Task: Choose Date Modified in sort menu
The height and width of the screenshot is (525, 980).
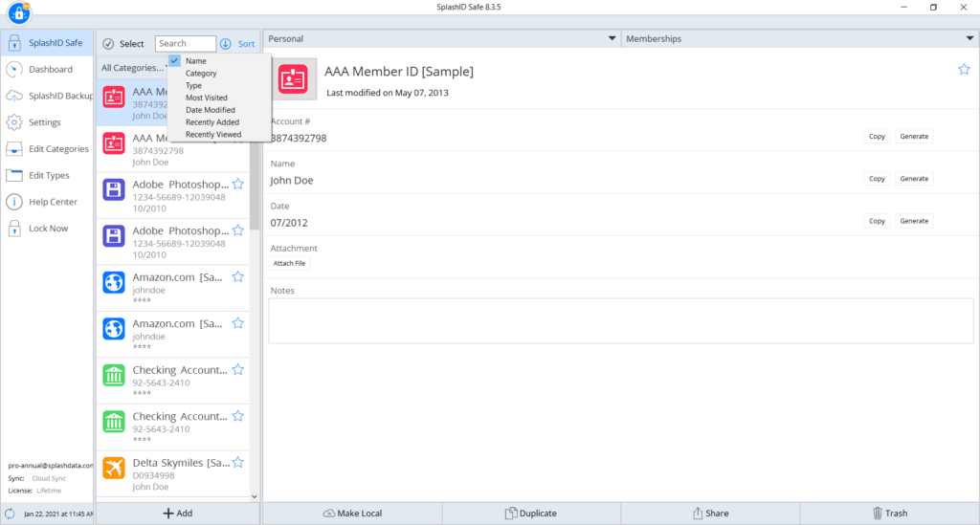Action: pos(210,110)
